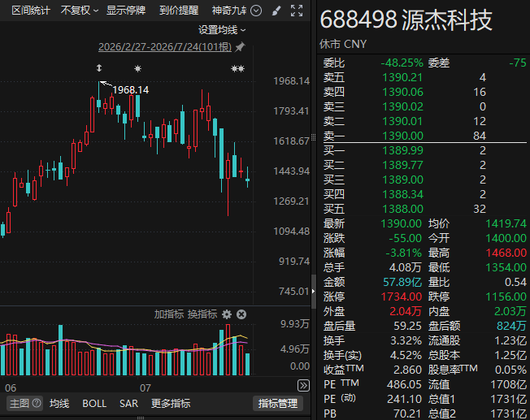
Task: Click the 卖一 price 1390.00
Action: (x=402, y=136)
